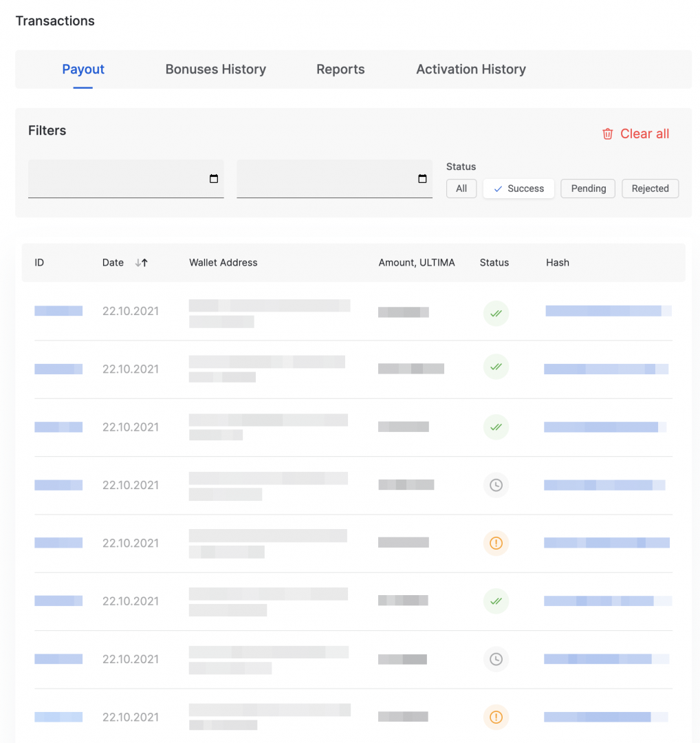700x743 pixels.
Task: Enable the Rejected status filter
Action: point(650,189)
